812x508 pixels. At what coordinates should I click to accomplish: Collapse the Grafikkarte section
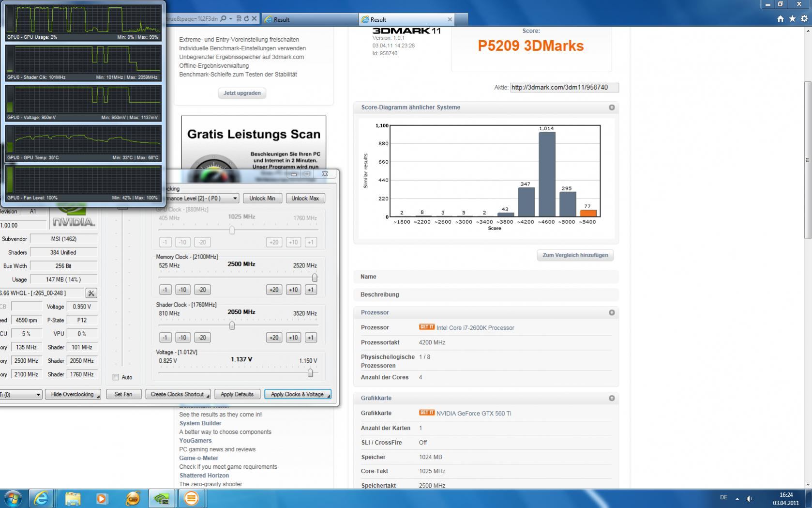click(612, 398)
